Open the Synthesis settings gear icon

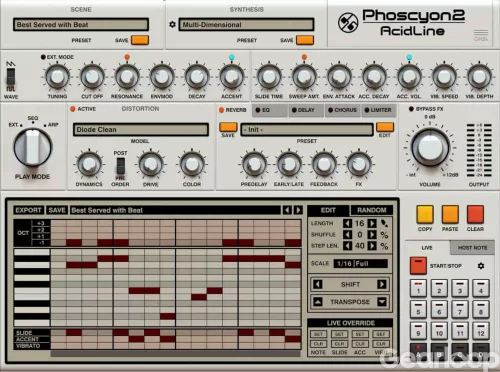172,24
